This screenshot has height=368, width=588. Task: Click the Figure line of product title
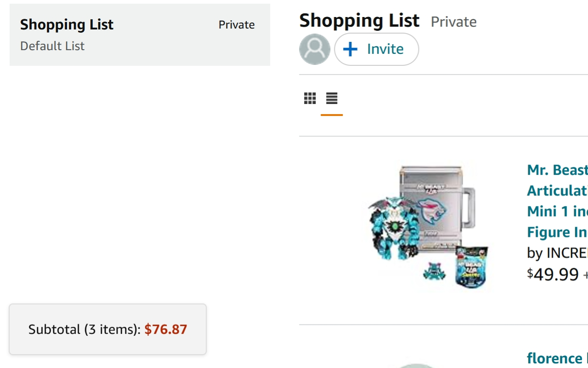click(557, 232)
